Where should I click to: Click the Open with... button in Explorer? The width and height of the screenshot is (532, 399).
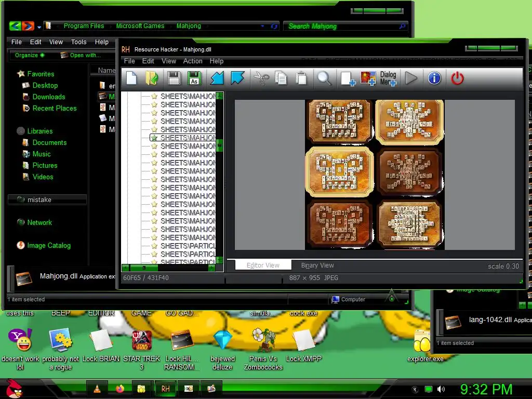(81, 55)
